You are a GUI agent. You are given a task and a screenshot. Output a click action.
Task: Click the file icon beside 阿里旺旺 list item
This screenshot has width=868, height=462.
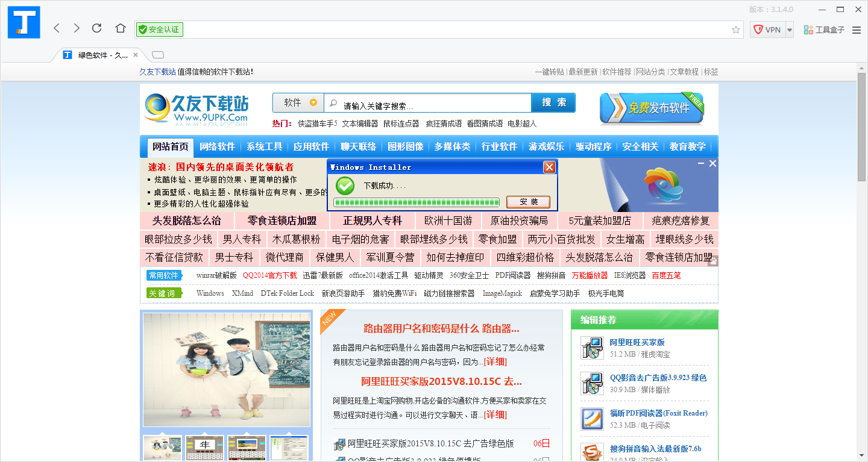(339, 444)
